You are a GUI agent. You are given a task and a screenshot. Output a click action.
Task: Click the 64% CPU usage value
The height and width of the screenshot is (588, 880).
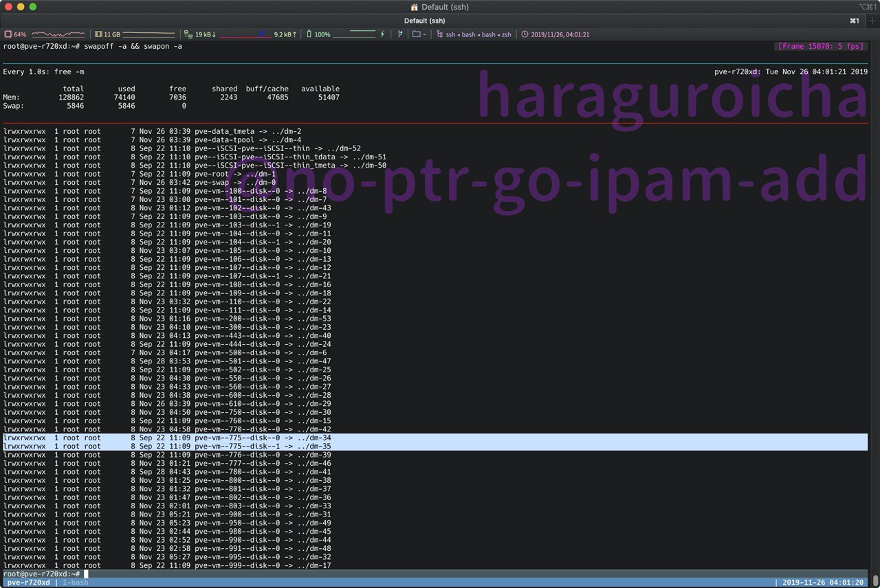(20, 34)
